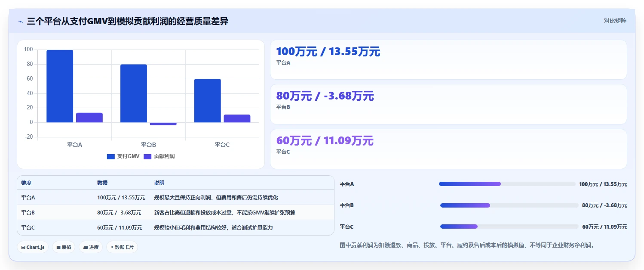Click description 规模最大且保持正向利润
The height and width of the screenshot is (270, 644).
click(216, 198)
